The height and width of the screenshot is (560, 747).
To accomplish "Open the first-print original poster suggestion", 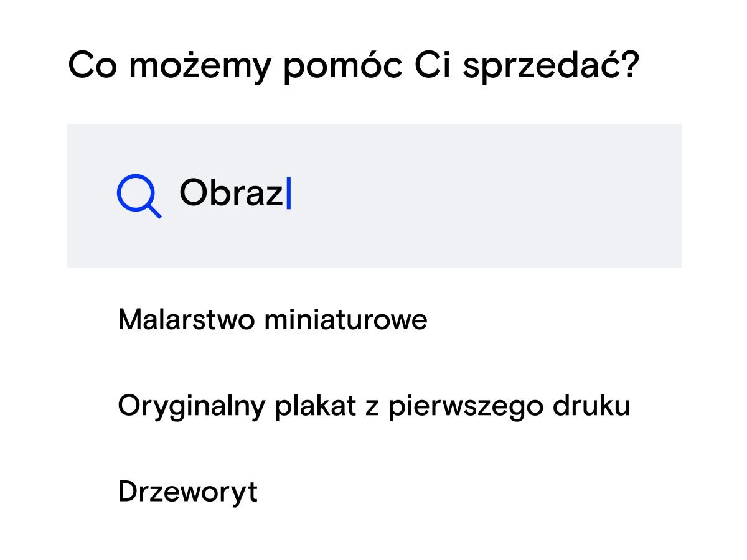I will point(374,406).
